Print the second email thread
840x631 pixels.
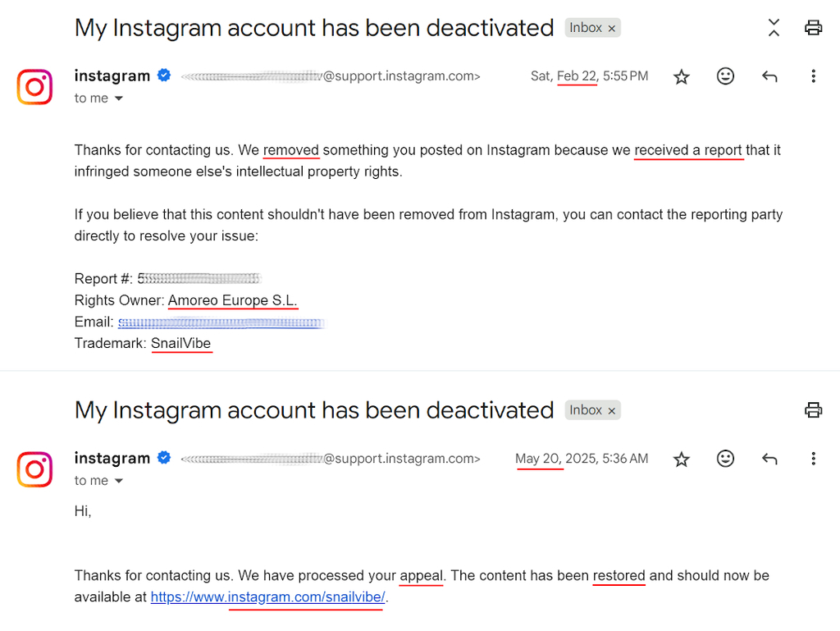[813, 410]
